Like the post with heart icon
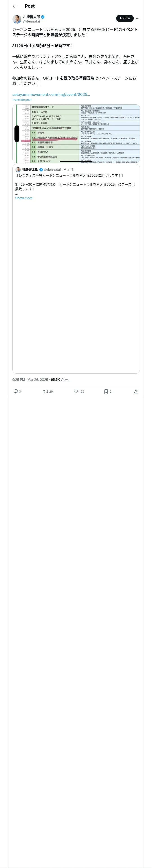 76,391
